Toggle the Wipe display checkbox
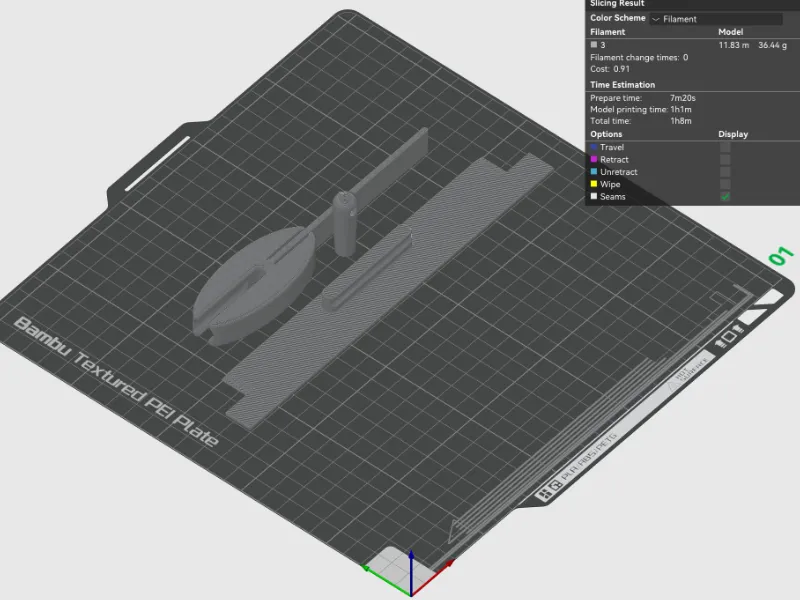The image size is (800, 600). [725, 184]
